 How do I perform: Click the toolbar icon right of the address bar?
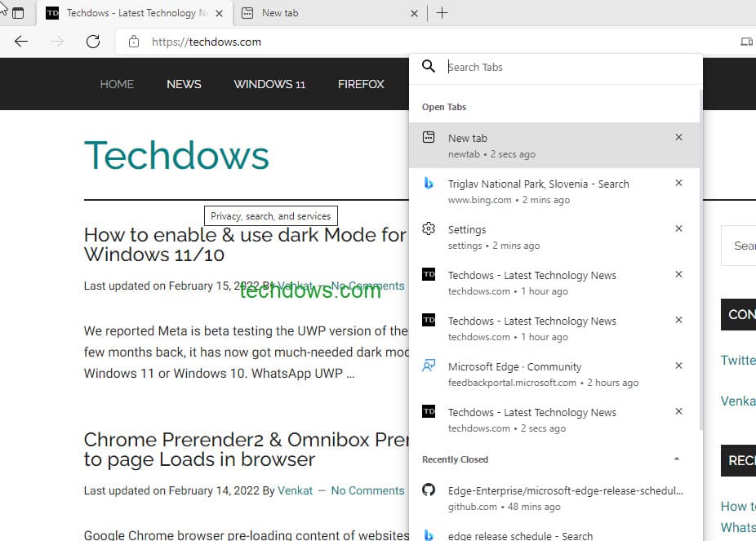(746, 42)
